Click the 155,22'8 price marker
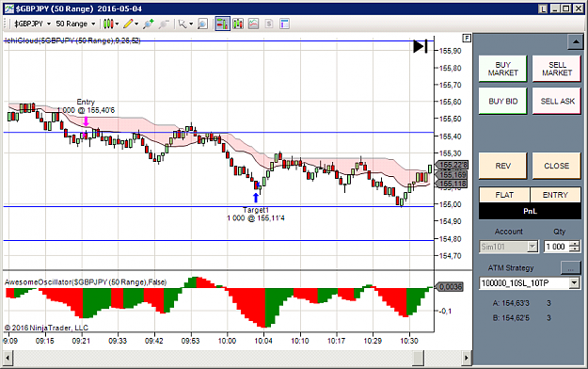The height and width of the screenshot is (369, 588). 452,165
